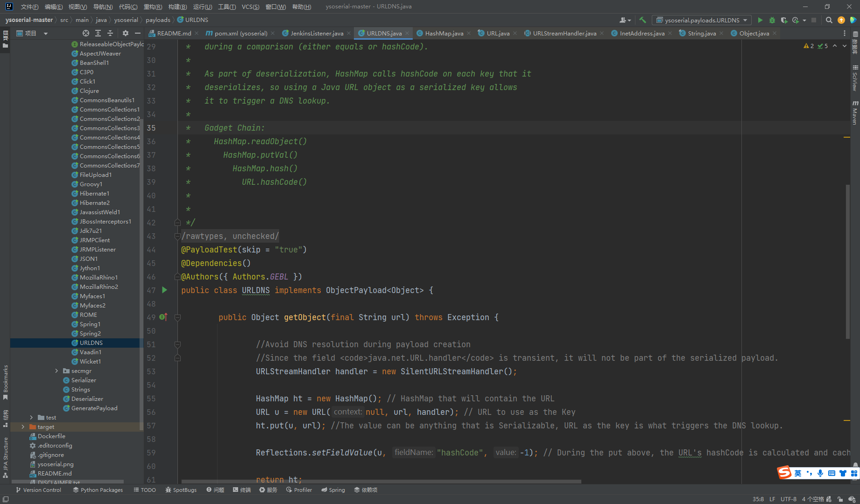Toggle fold of getObject method

[x=177, y=317]
